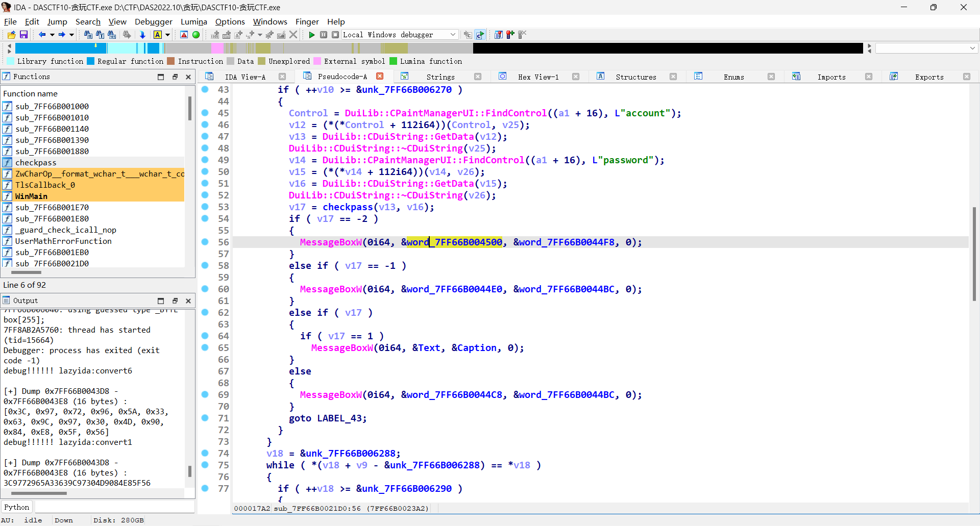
Task: Select checkpass in the Functions list
Action: 93,162
